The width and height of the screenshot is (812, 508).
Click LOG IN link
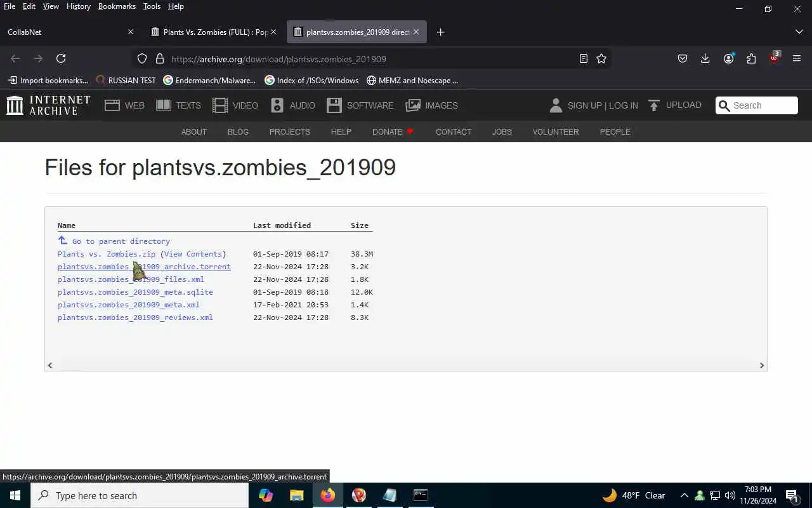[x=624, y=105]
